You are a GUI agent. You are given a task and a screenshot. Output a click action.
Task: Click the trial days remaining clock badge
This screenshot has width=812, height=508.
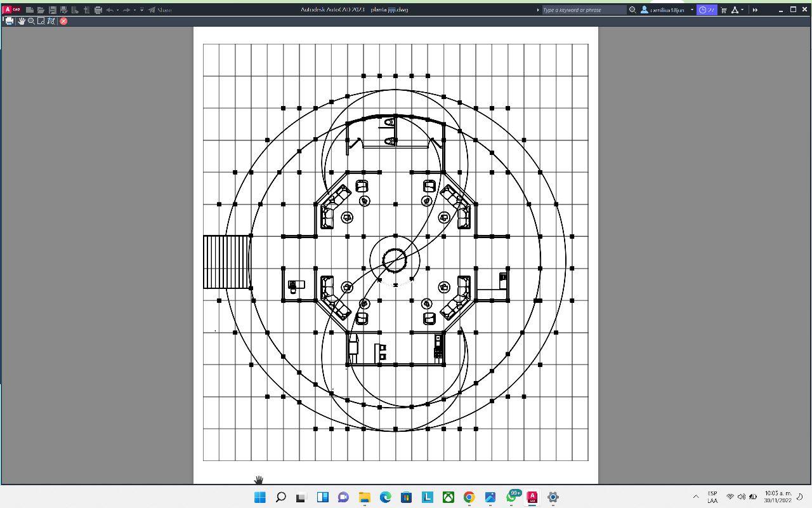tap(707, 10)
